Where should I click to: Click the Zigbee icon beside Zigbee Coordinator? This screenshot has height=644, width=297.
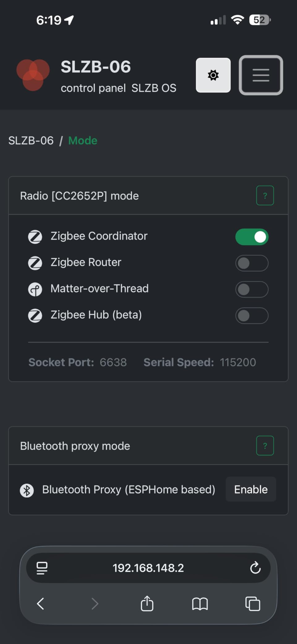[x=35, y=237]
